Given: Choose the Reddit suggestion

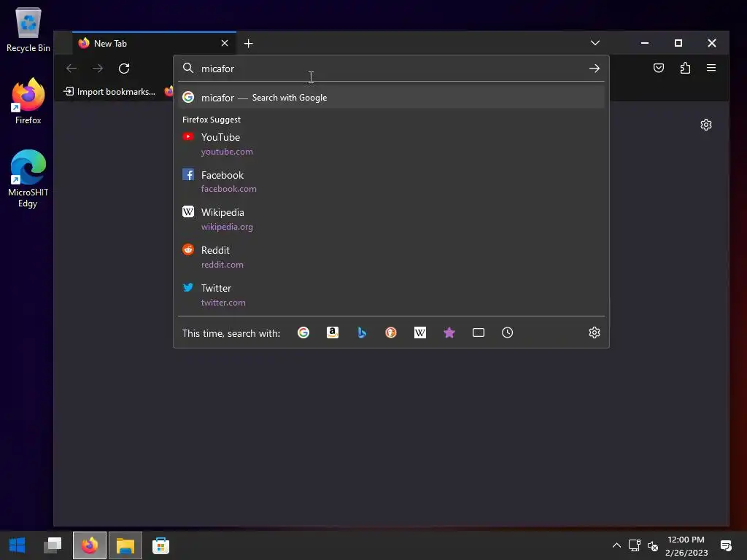Looking at the screenshot, I should (391, 257).
